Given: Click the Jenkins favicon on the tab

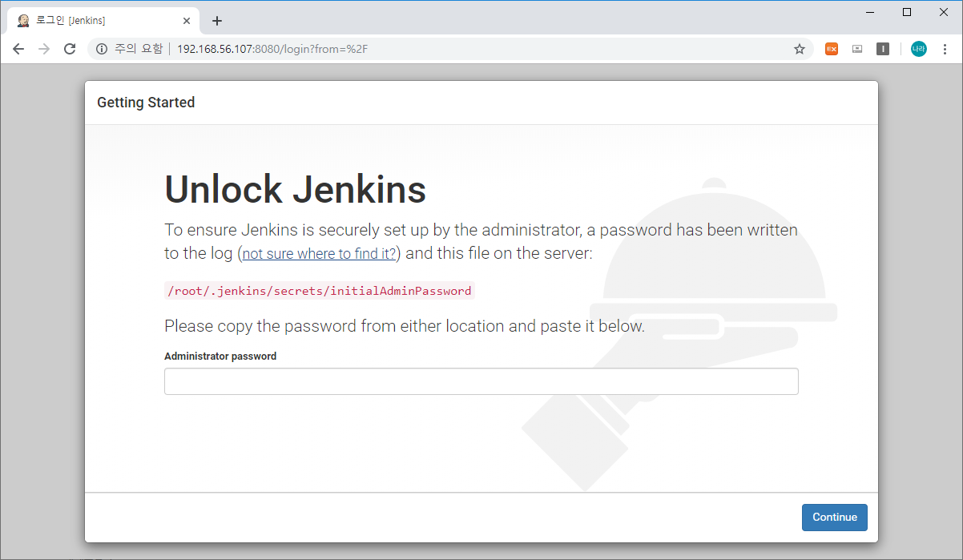Looking at the screenshot, I should tap(24, 21).
